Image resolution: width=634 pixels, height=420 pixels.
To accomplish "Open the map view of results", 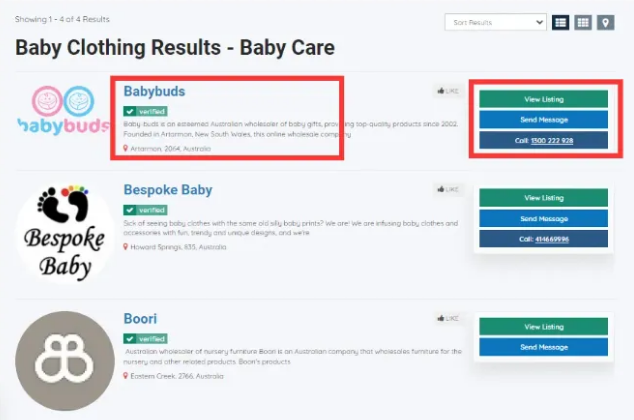I will pos(605,22).
